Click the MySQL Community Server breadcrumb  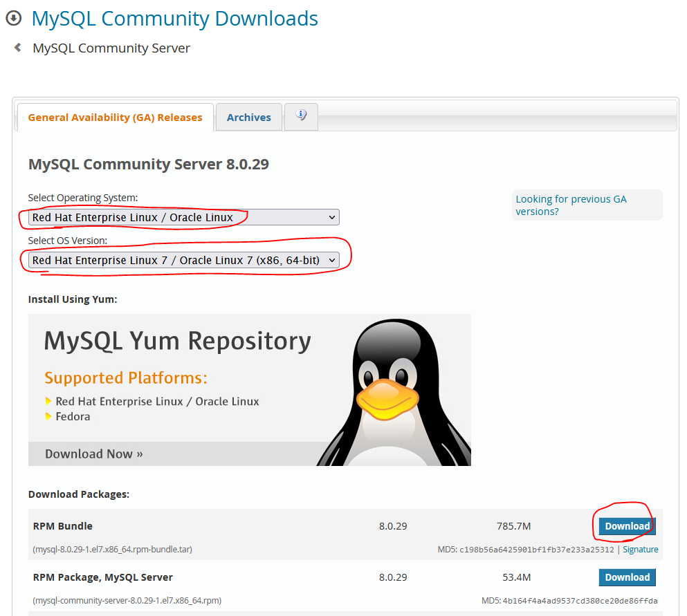111,48
